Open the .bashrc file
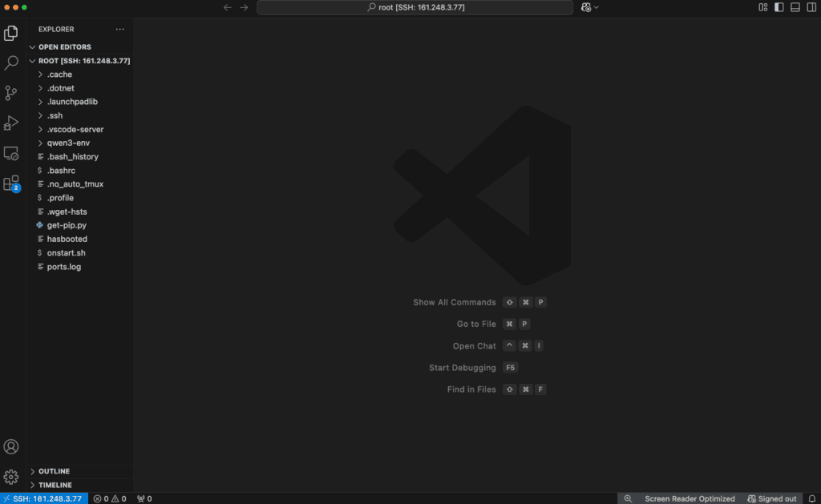 79,171
